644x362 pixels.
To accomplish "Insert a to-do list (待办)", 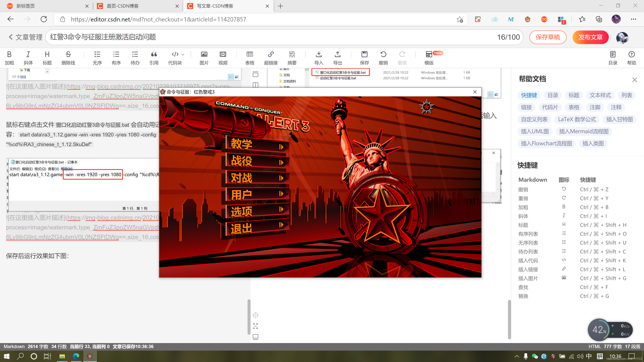I will tap(135, 58).
